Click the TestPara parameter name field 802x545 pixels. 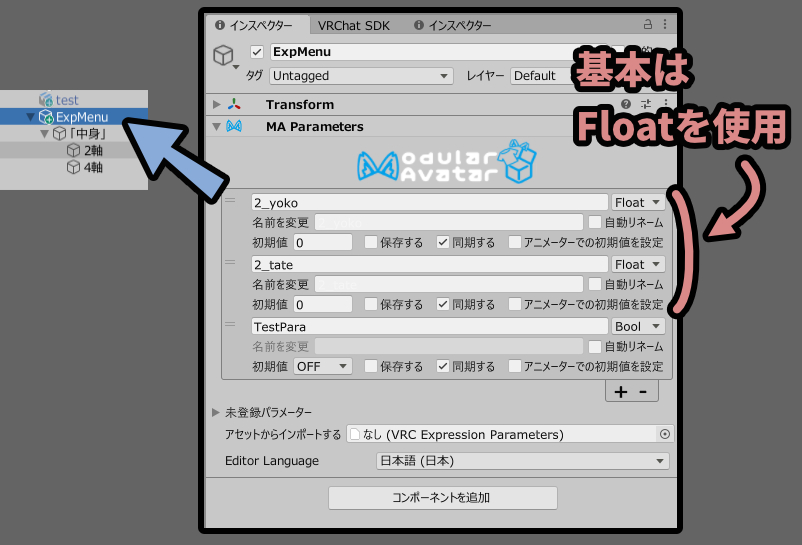[430, 326]
